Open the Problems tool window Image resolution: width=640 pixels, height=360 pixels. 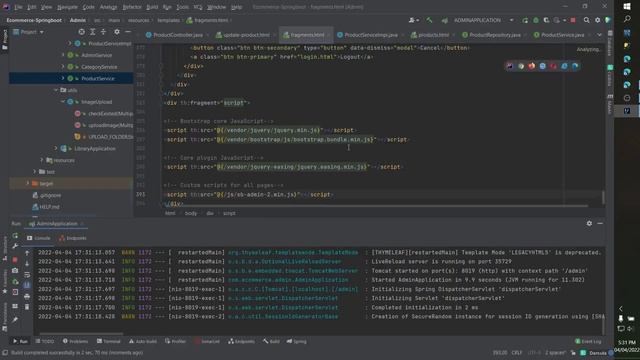(75, 341)
